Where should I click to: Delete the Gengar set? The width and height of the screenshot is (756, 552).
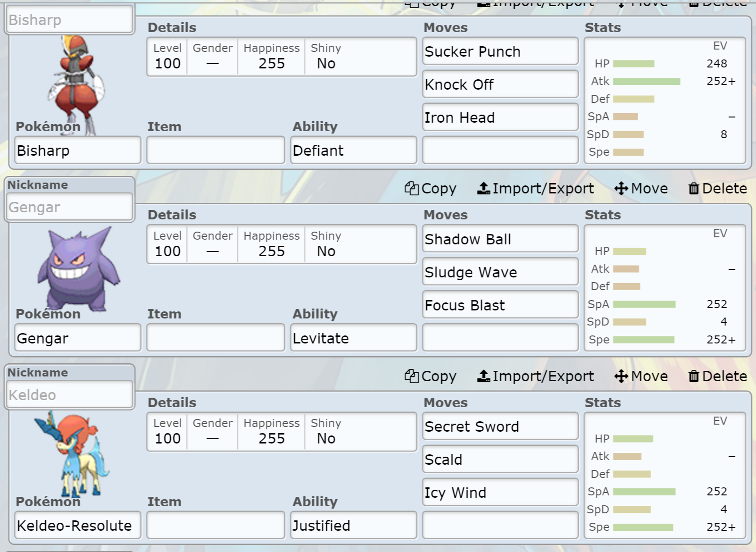pyautogui.click(x=717, y=189)
